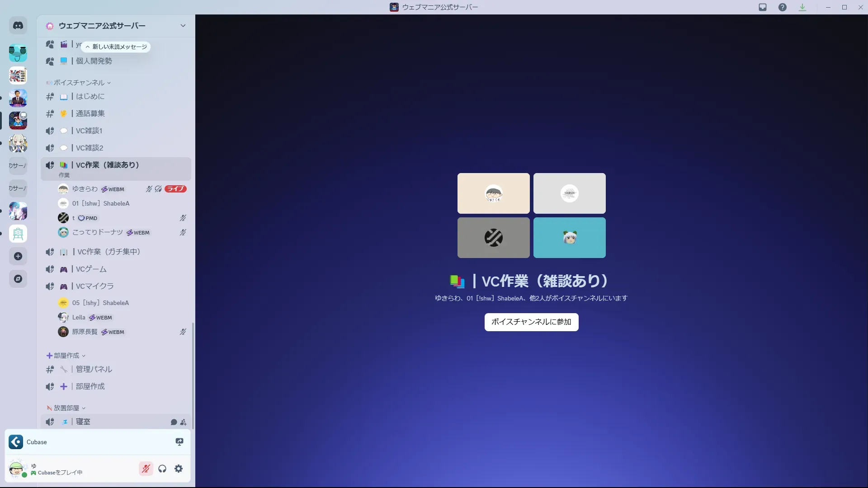Viewport: 868px width, 488px height.
Task: Toggle headphone deafen in user panel
Action: (162, 469)
